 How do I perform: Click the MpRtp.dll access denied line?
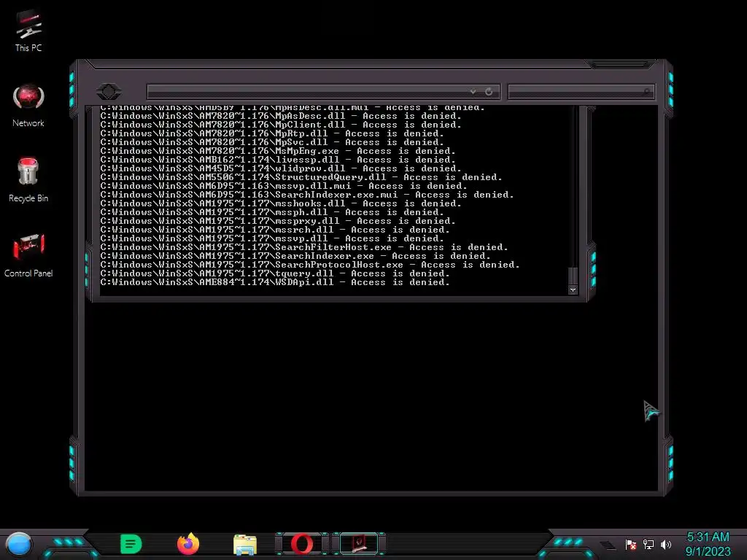coord(272,133)
